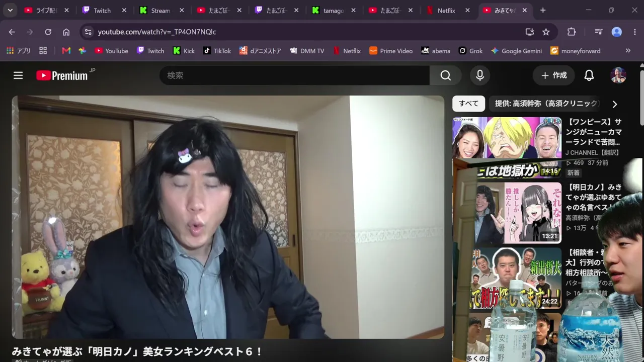Open YouTube notifications bell

[x=589, y=75]
